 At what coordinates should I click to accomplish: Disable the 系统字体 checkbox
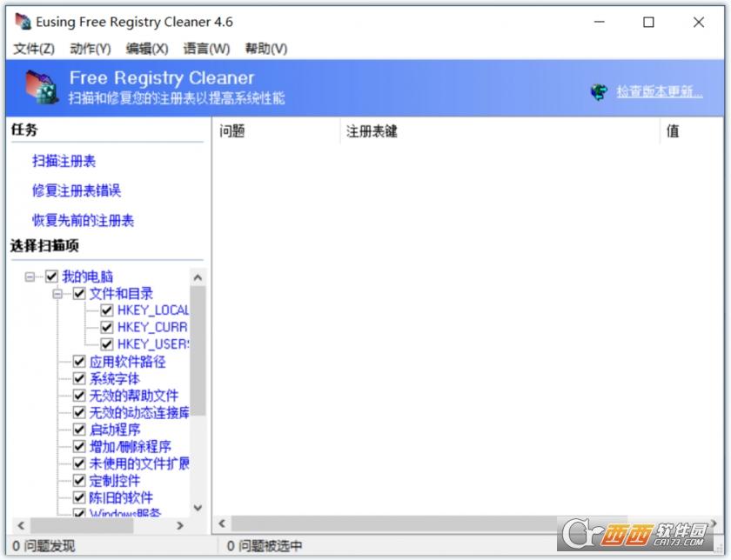pyautogui.click(x=79, y=379)
